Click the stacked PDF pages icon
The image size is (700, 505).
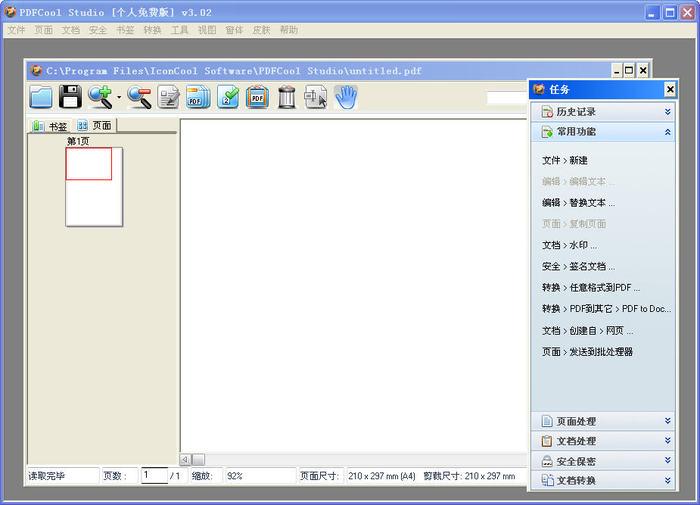point(198,97)
